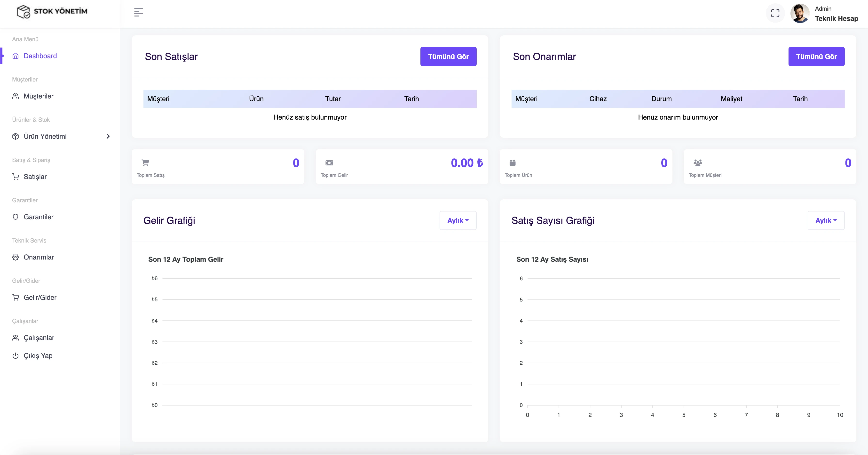Open the Aylık dropdown for Gelir Grafiği
This screenshot has height=455, width=868.
(x=458, y=220)
